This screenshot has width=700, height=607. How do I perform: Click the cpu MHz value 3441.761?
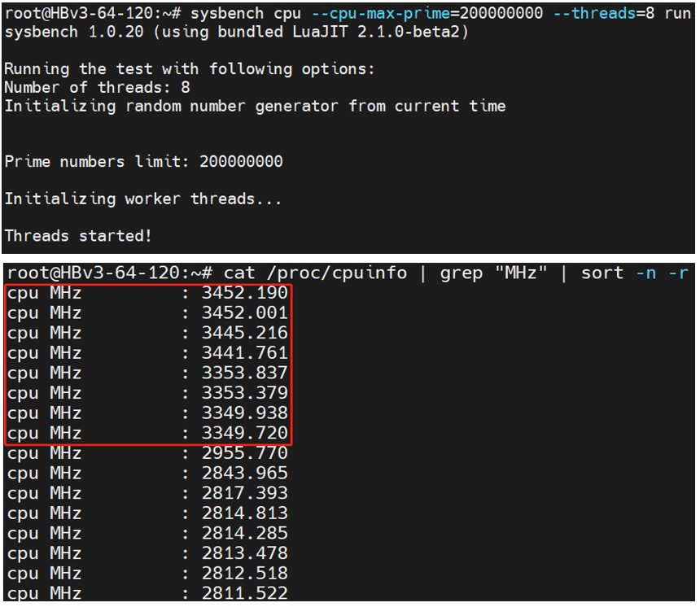click(245, 353)
